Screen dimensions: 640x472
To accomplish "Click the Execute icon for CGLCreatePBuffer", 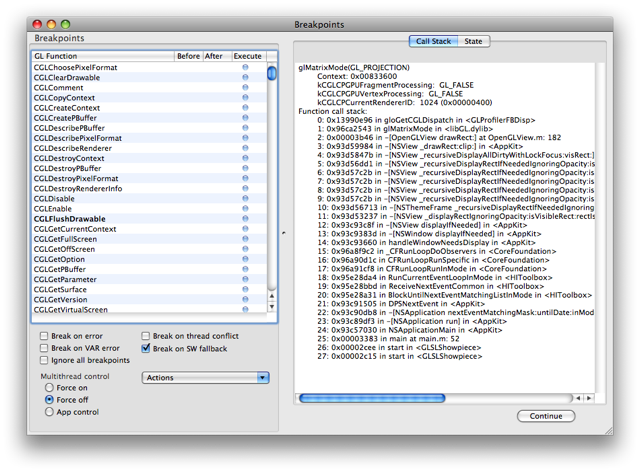I will [x=246, y=117].
